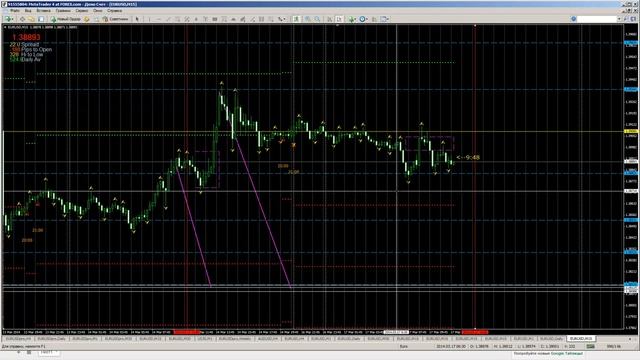
Task: Click the yellow price label on scale
Action: click(631, 131)
